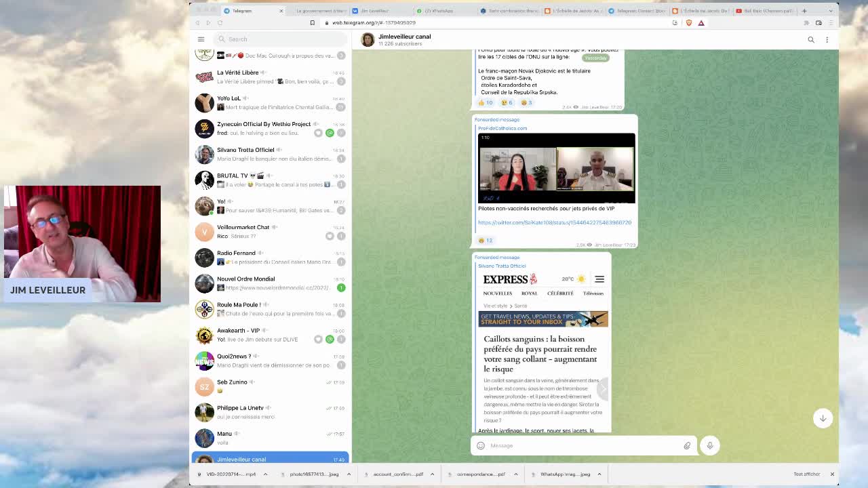This screenshot has width=868, height=488.
Task: Switch to the Jim Leveilleur VK tab
Action: click(380, 11)
